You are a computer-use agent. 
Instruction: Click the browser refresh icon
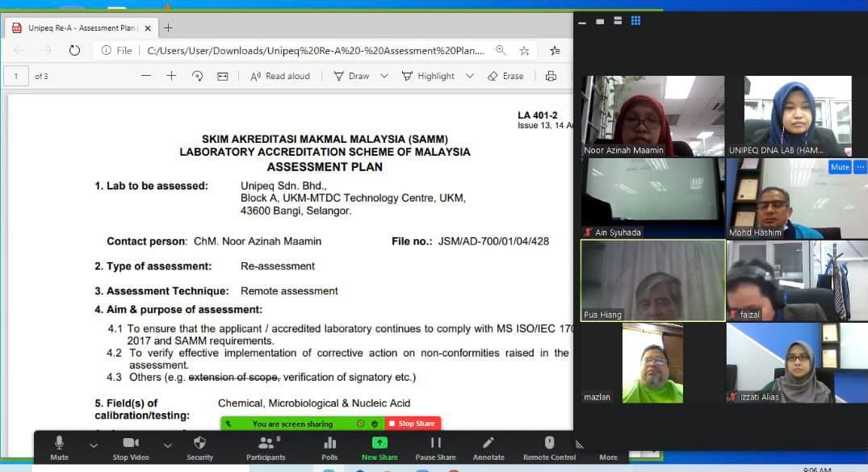[74, 50]
